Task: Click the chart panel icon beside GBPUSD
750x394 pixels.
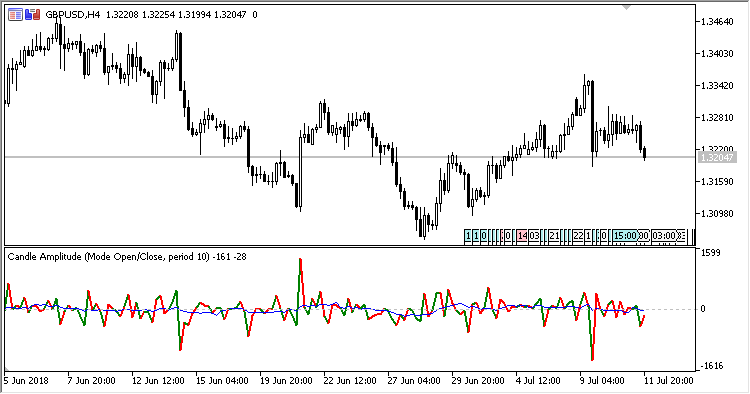Action: [15, 15]
